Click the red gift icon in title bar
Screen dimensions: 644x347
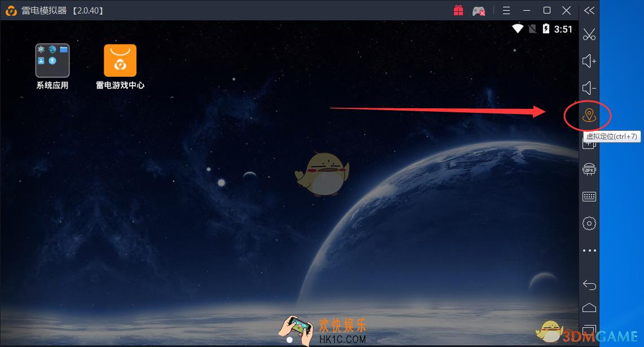coord(458,10)
